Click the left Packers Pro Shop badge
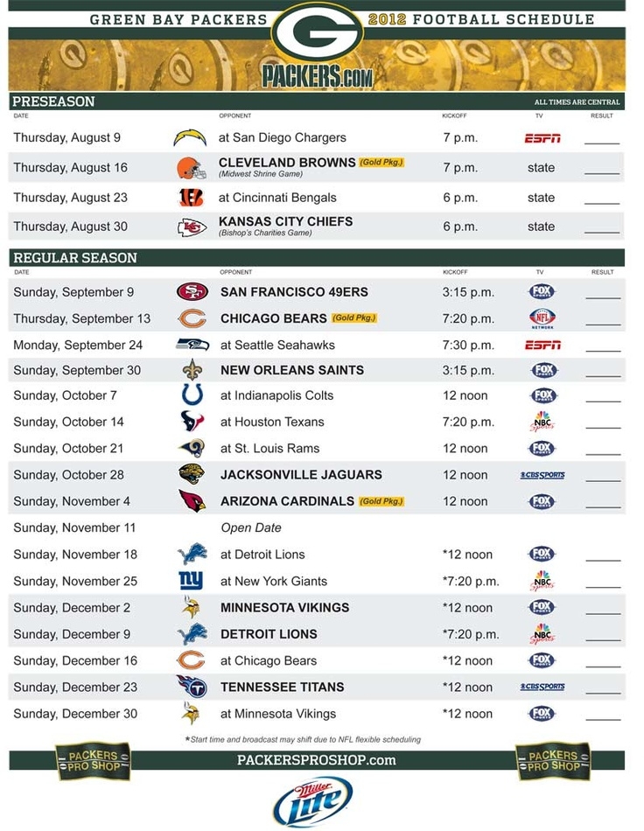Viewport: 644px width, 831px height. tap(93, 761)
